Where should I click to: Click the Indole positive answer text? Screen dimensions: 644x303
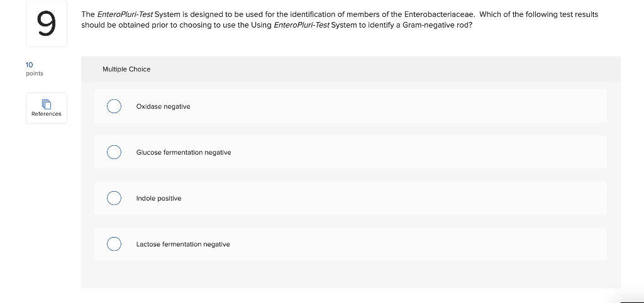coord(158,198)
